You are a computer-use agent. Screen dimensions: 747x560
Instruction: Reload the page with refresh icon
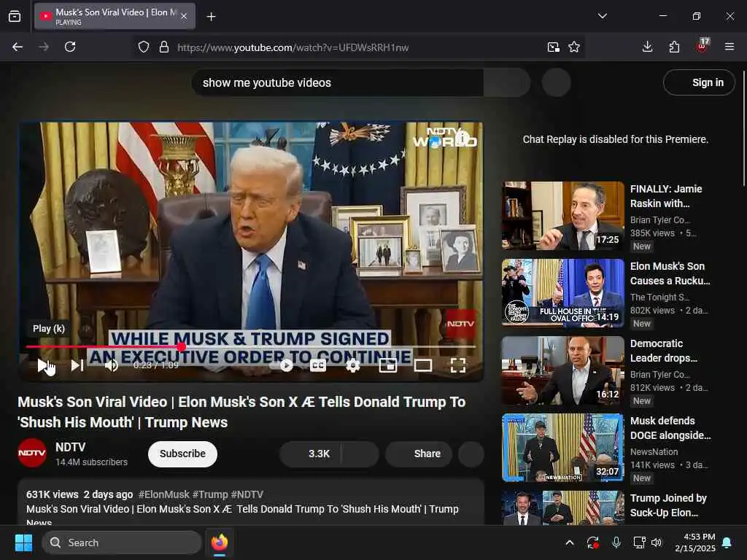coord(70,47)
